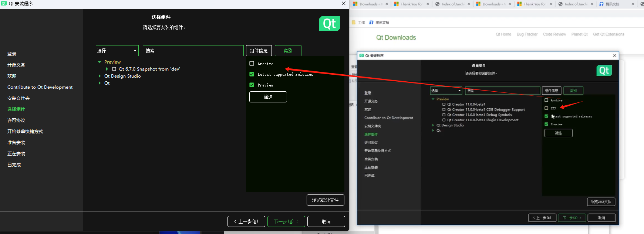The width and height of the screenshot is (644, 234).
Task: Go back with 上一步(B) in front installer
Action: click(x=246, y=221)
